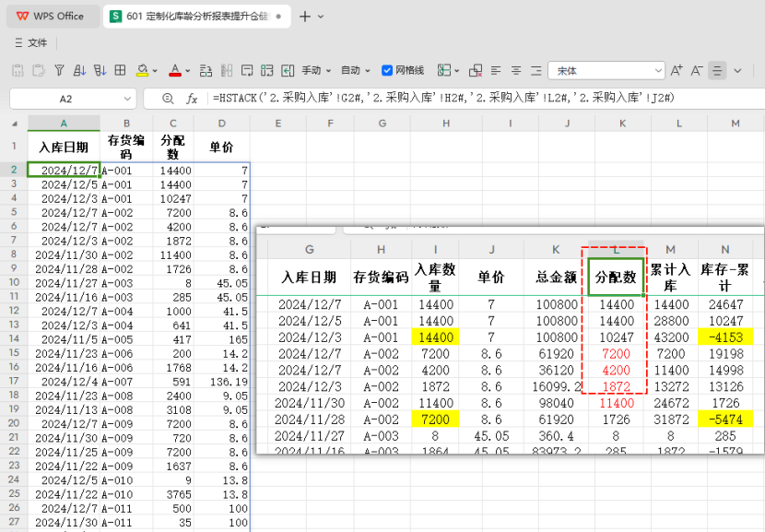Expand the Name Box dropdown showing A2
The width and height of the screenshot is (765, 532).
coord(126,99)
